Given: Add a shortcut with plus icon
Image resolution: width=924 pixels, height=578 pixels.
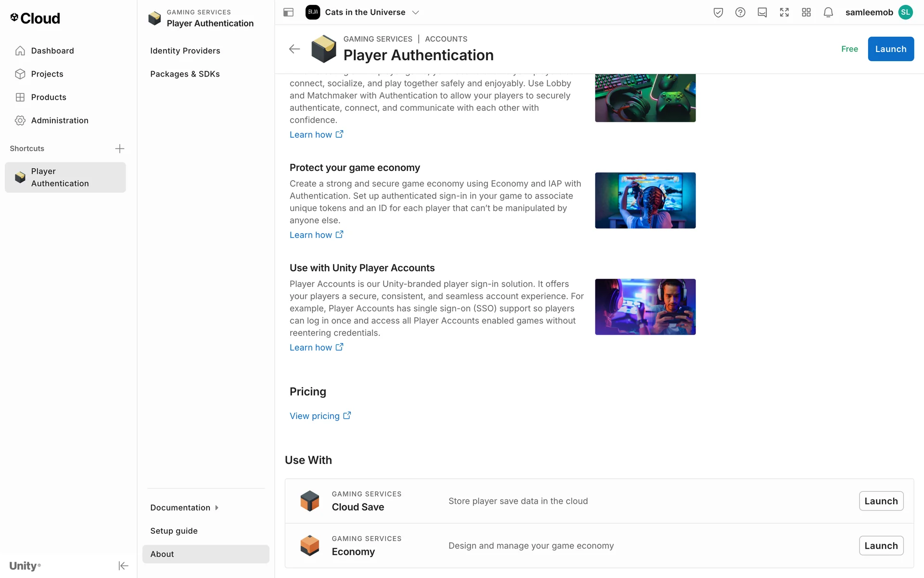Looking at the screenshot, I should click(120, 149).
